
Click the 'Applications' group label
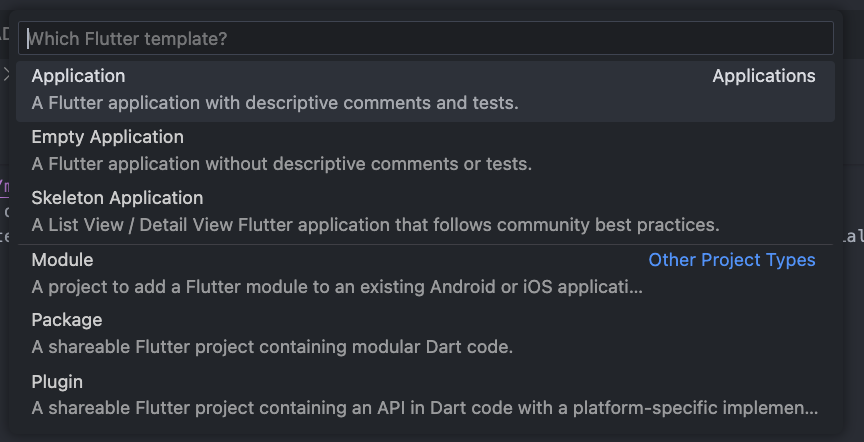click(764, 76)
